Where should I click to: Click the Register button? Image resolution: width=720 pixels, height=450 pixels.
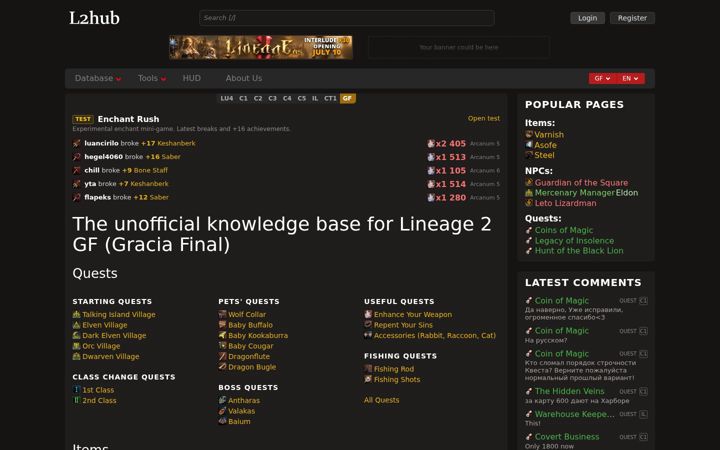click(x=632, y=18)
